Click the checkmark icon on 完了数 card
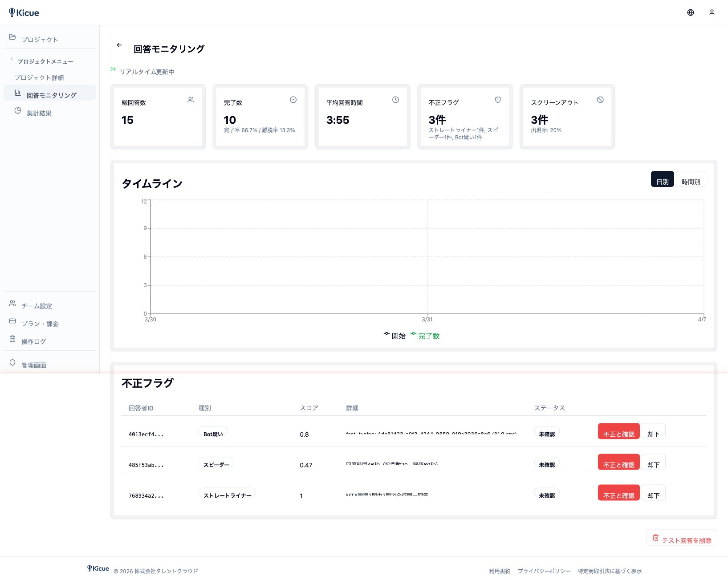The width and height of the screenshot is (728, 580). 293,100
